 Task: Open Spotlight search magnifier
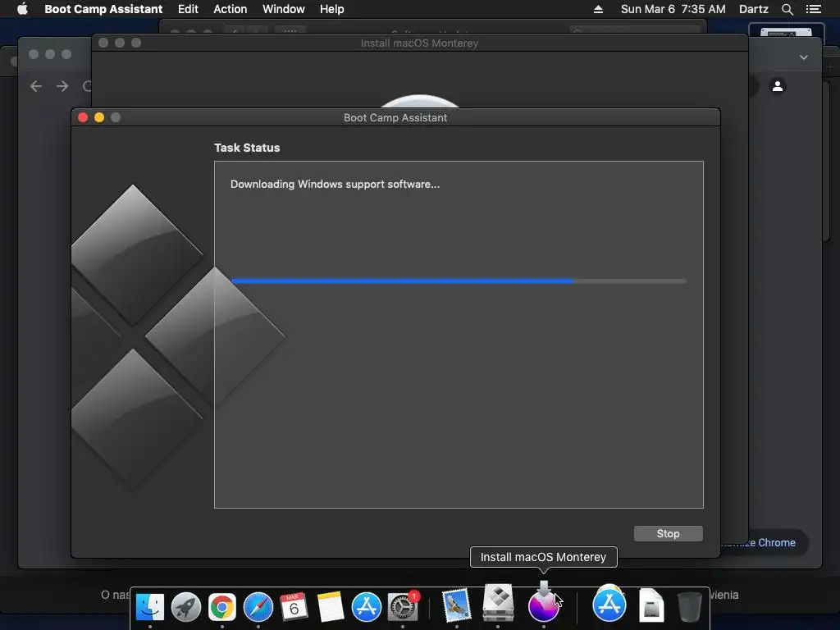click(787, 9)
